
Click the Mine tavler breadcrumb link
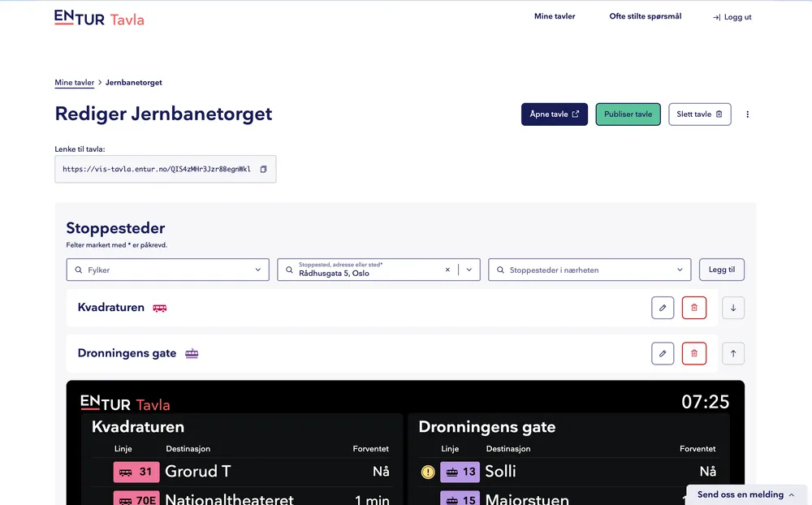(x=75, y=82)
